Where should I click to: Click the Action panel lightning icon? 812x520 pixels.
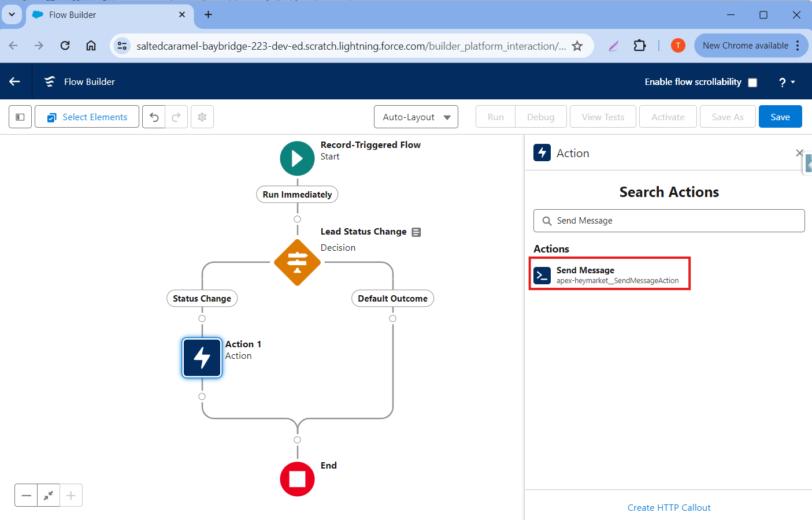point(542,153)
